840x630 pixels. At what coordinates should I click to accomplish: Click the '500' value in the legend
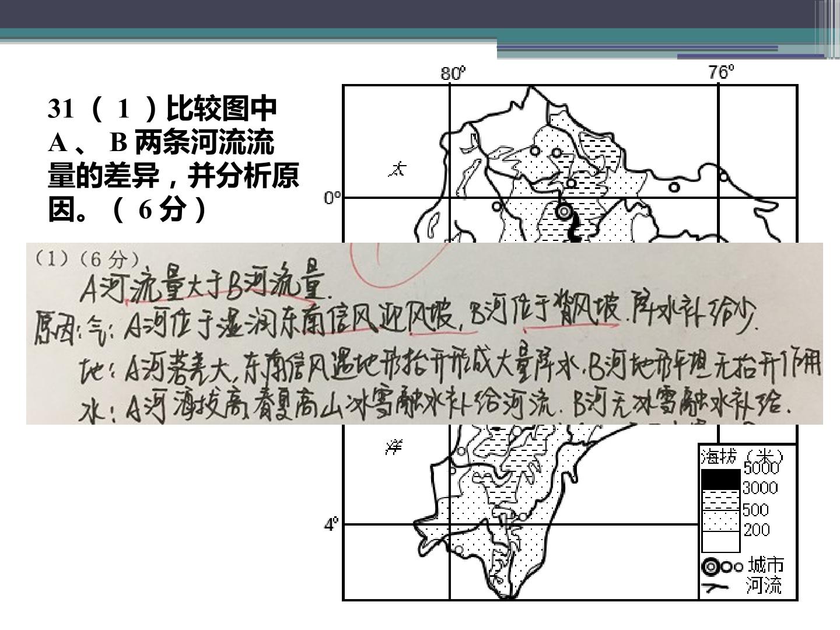coord(756,510)
